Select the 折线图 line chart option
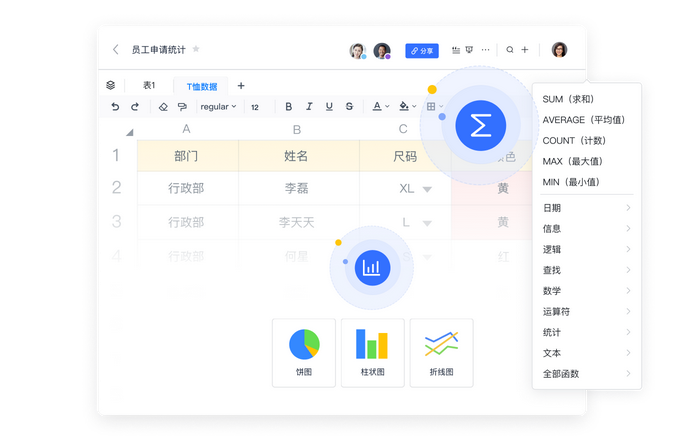The height and width of the screenshot is (440, 684). pyautogui.click(x=441, y=353)
